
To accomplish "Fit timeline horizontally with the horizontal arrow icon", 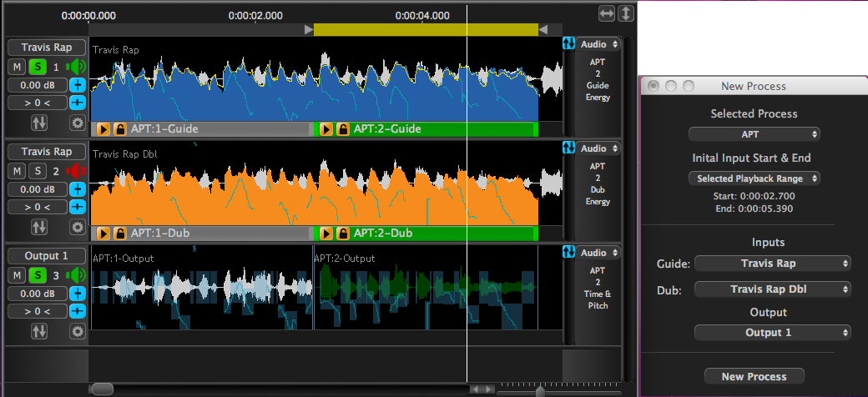I will click(607, 13).
